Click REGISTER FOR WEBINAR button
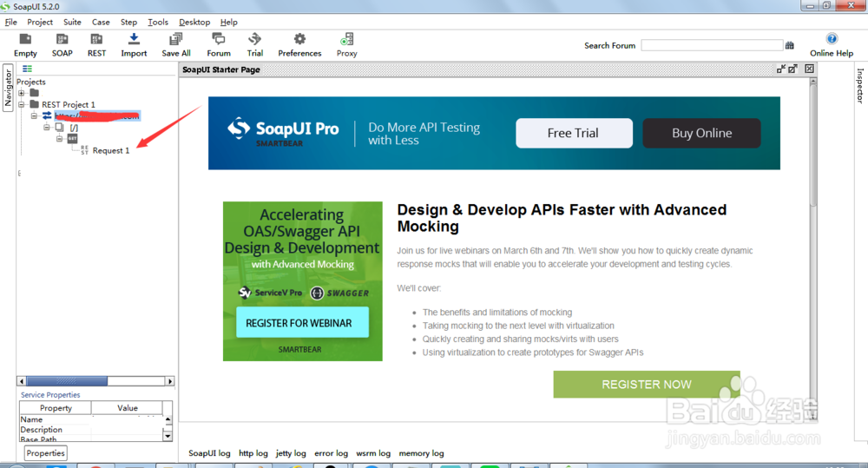Image resolution: width=868 pixels, height=468 pixels. tap(302, 322)
